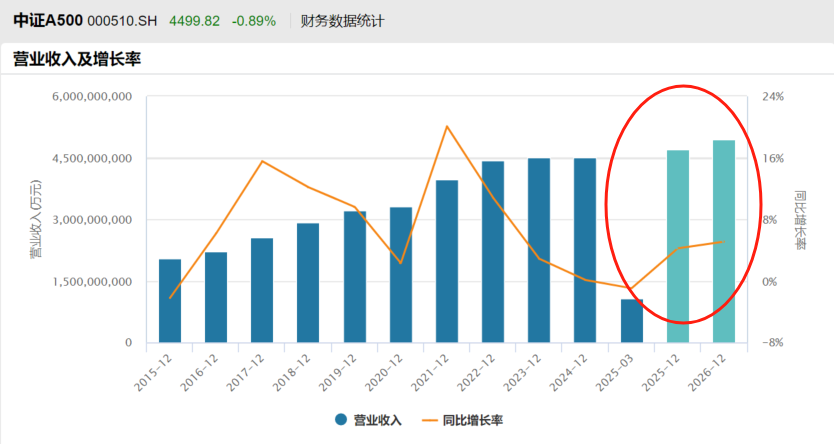The height and width of the screenshot is (444, 834).
Task: Click the teal 2026-12 forecast bar
Action: (724, 241)
